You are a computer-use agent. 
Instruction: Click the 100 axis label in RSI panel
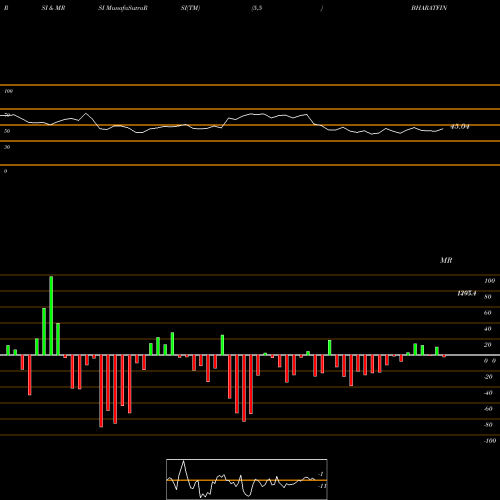[8, 91]
